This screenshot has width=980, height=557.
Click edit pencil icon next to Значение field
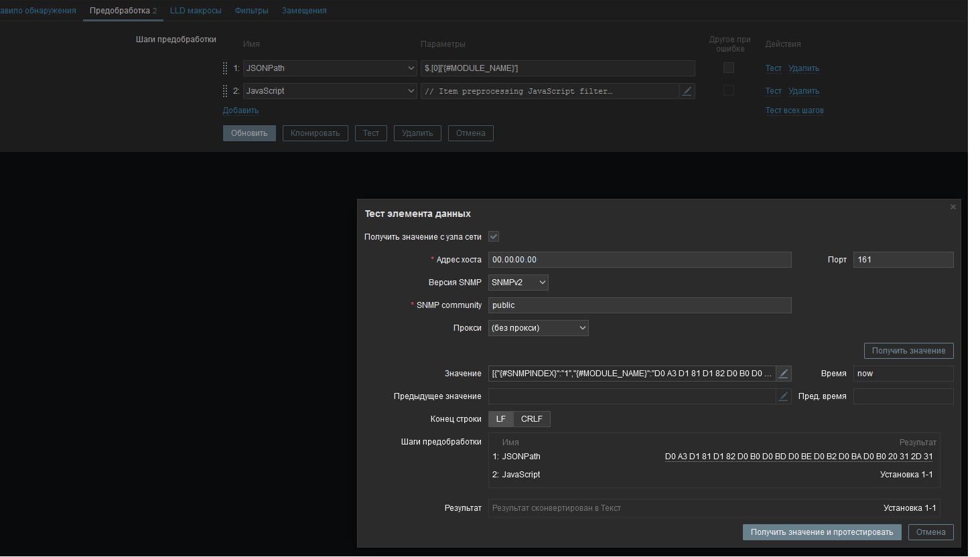[x=783, y=374]
